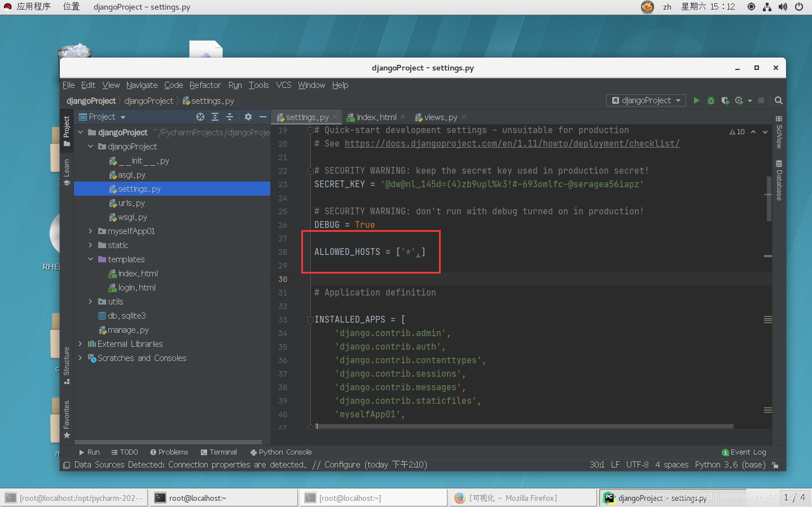Collapse the inner djangoProject package
This screenshot has height=507, width=812.
click(x=90, y=147)
